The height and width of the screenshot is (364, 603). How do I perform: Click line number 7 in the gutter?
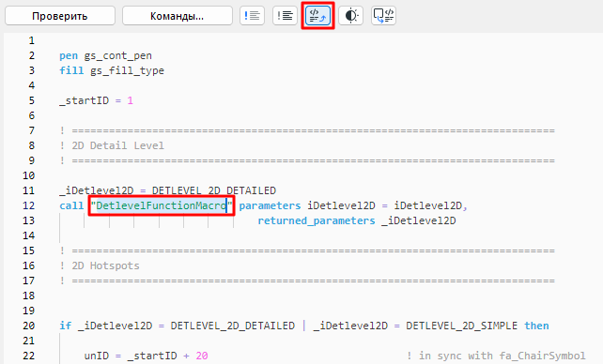[31, 130]
